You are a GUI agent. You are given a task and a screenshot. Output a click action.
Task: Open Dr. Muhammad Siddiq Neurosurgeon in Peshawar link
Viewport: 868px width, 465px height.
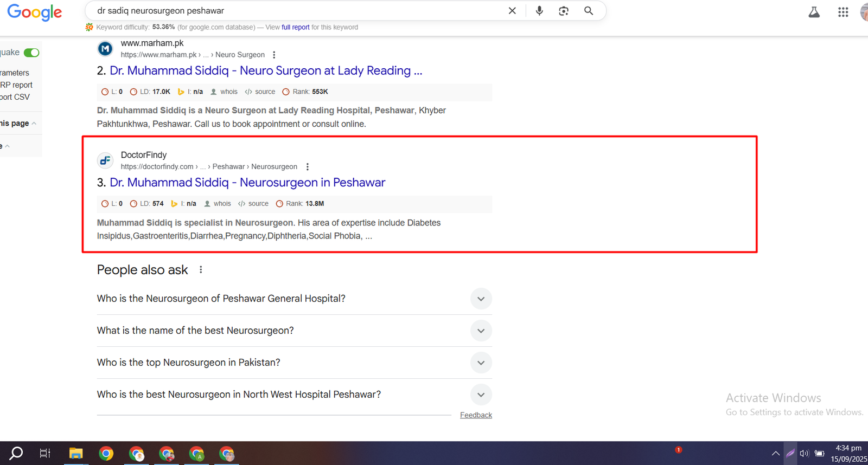pos(247,183)
